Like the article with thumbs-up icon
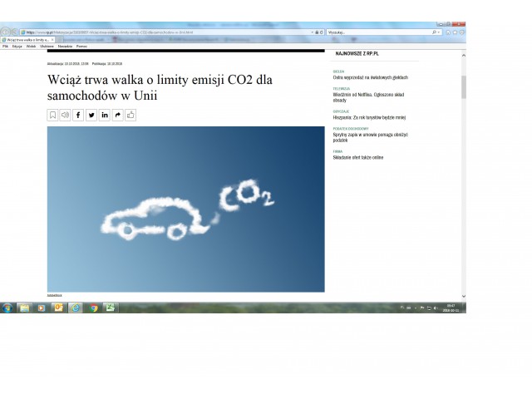Screen dimensions: 532x399 [131, 116]
